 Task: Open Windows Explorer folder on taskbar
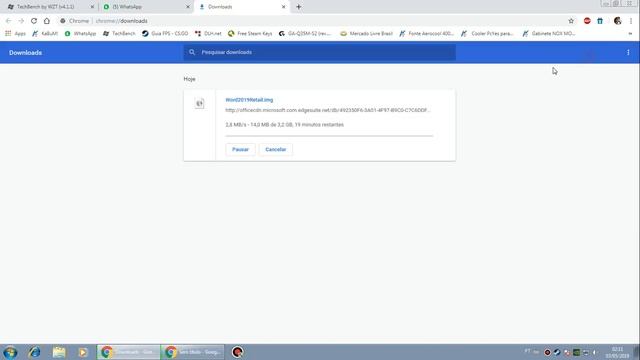pyautogui.click(x=59, y=352)
